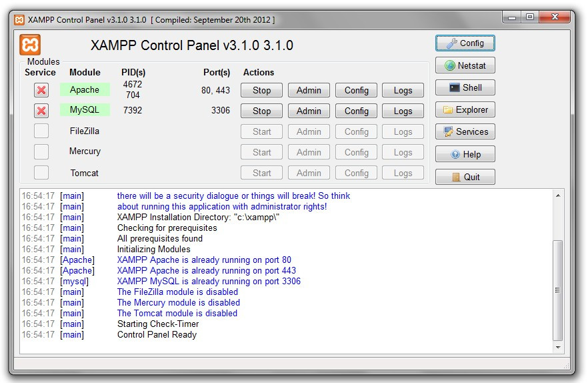Open Help button
This screenshot has width=588, height=383.
coord(465,154)
